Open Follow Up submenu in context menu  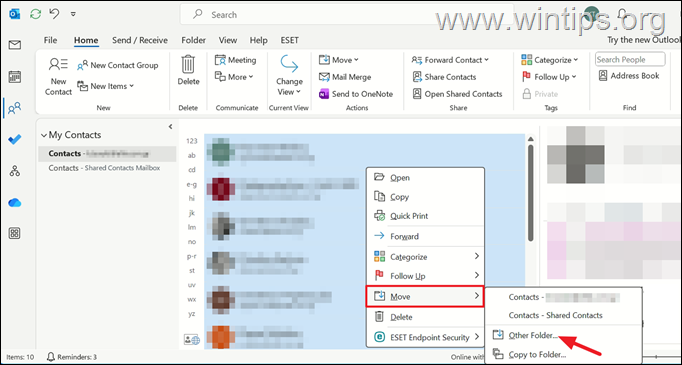point(425,276)
